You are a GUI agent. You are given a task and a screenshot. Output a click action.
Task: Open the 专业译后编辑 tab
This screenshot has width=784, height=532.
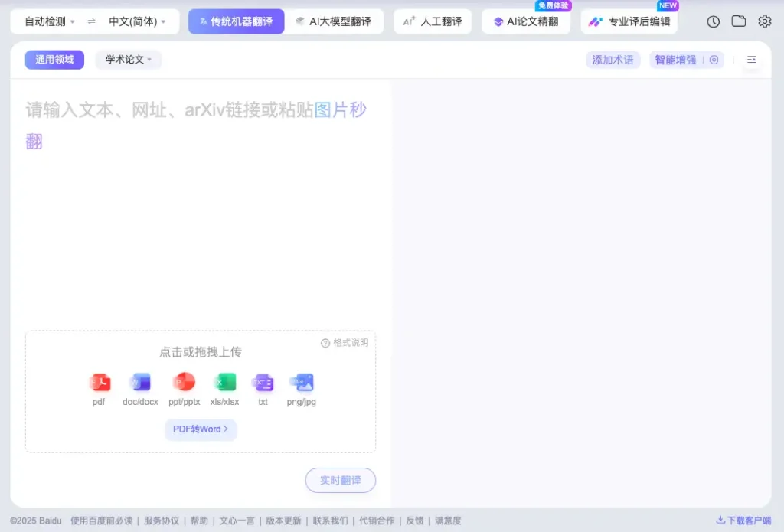(x=629, y=21)
